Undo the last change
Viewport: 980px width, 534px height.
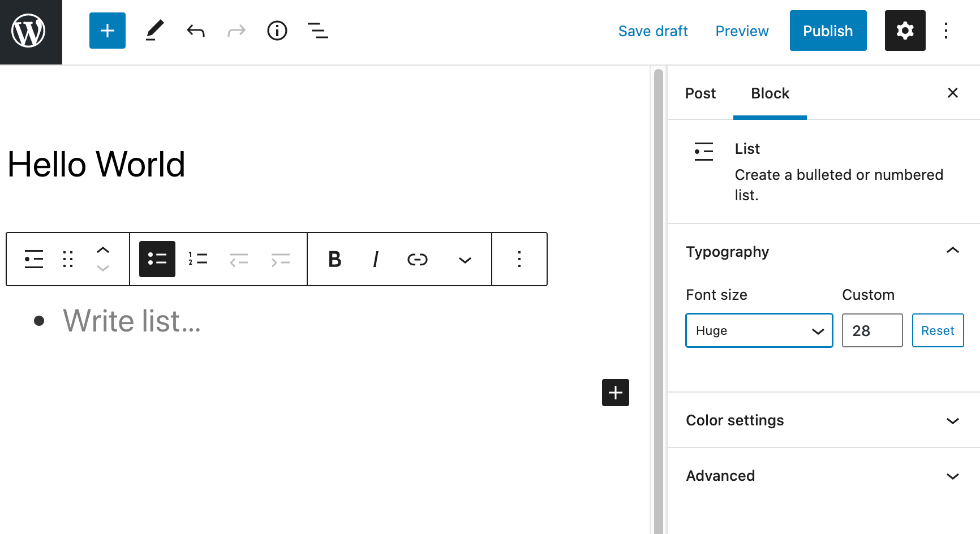[x=196, y=31]
